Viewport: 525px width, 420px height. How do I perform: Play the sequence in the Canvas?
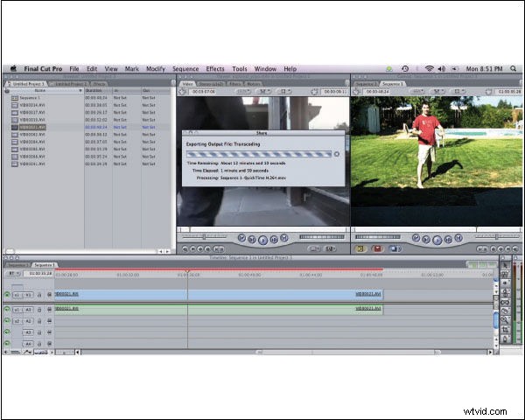point(437,240)
